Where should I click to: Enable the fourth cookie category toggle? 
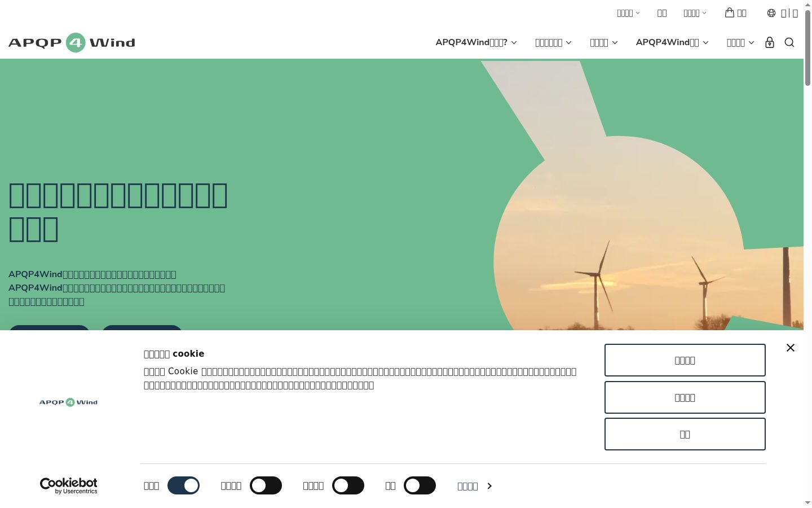(420, 485)
